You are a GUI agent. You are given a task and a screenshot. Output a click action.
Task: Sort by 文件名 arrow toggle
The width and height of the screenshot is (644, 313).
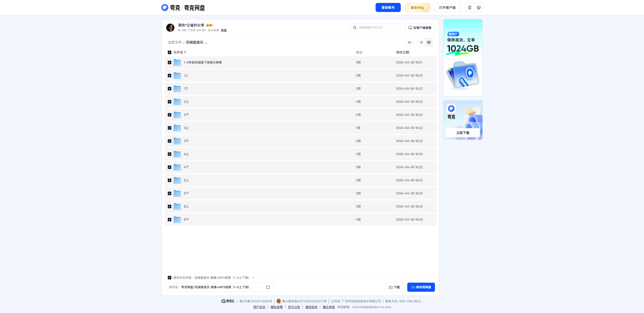pos(185,52)
